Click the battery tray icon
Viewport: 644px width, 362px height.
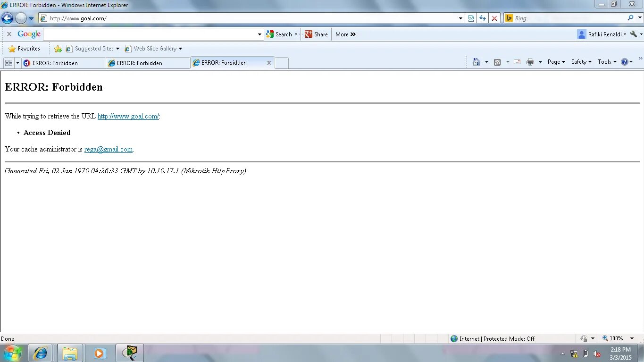(586, 354)
